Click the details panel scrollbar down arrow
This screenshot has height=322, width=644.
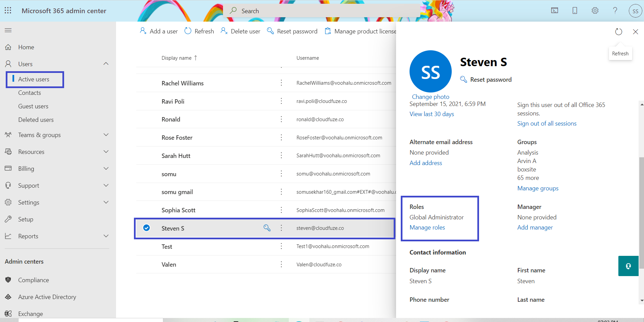click(641, 300)
